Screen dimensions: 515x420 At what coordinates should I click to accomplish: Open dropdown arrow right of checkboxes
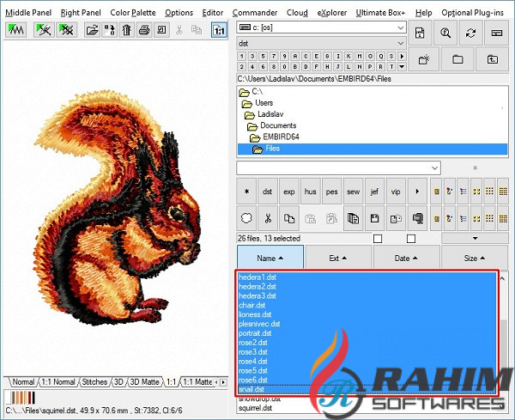click(475, 238)
